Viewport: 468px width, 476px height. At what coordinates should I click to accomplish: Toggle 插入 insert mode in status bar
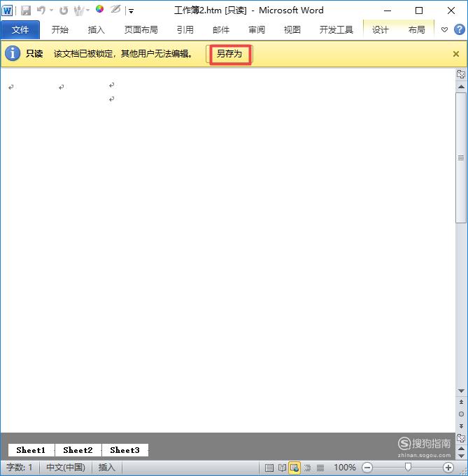click(107, 467)
